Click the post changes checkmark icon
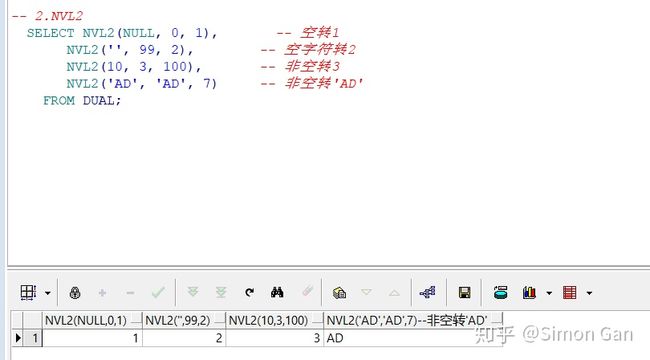650x360 pixels. click(158, 293)
